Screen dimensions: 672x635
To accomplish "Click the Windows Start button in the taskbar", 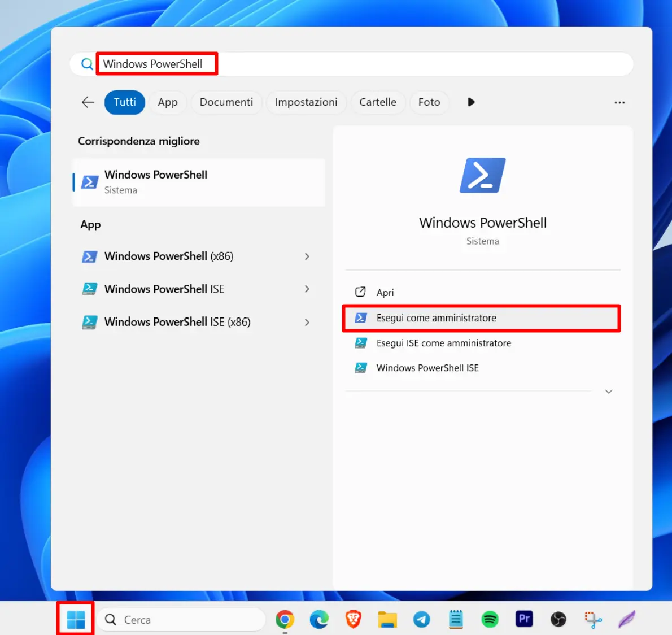I will point(76,619).
